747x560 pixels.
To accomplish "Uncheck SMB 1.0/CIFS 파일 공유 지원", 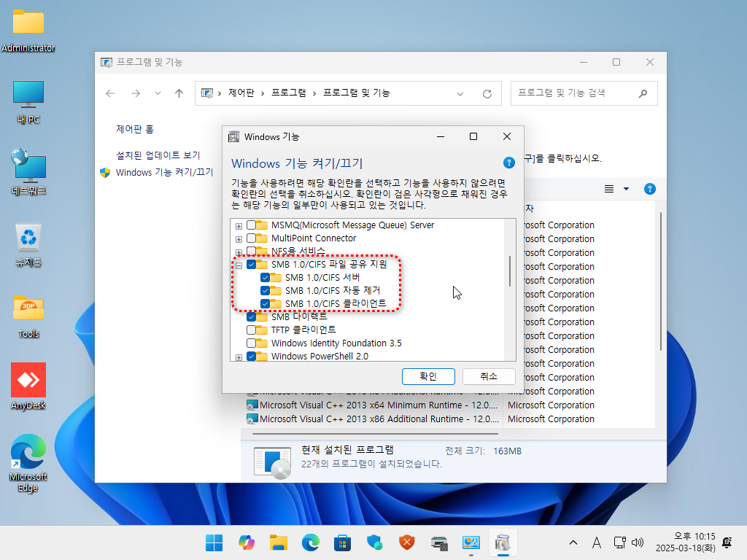I will 252,264.
